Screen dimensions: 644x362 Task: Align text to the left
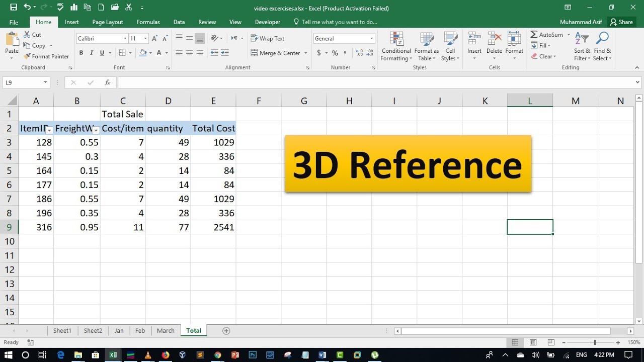179,53
